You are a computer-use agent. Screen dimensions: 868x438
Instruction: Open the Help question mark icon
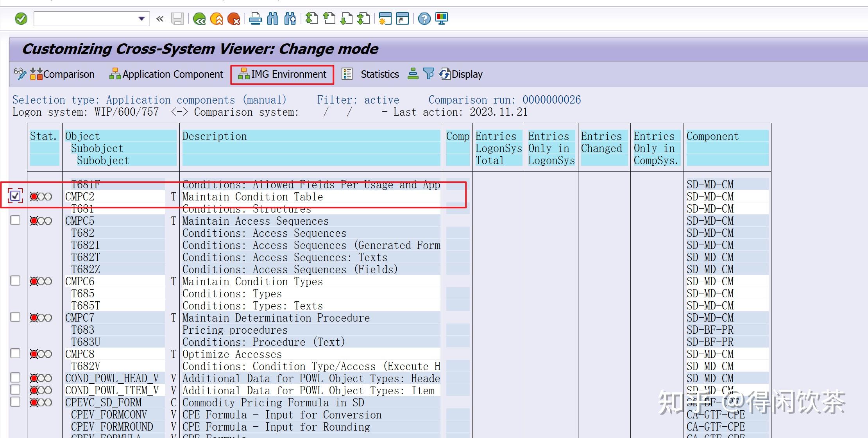[424, 19]
